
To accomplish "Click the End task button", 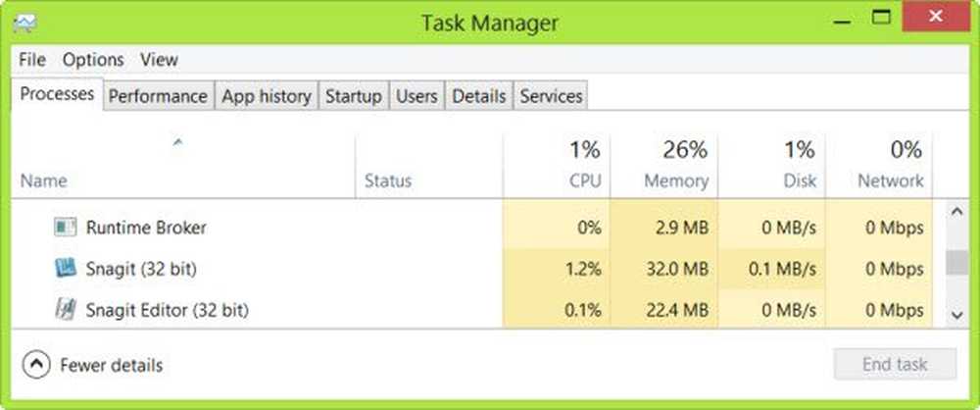I will click(x=895, y=364).
